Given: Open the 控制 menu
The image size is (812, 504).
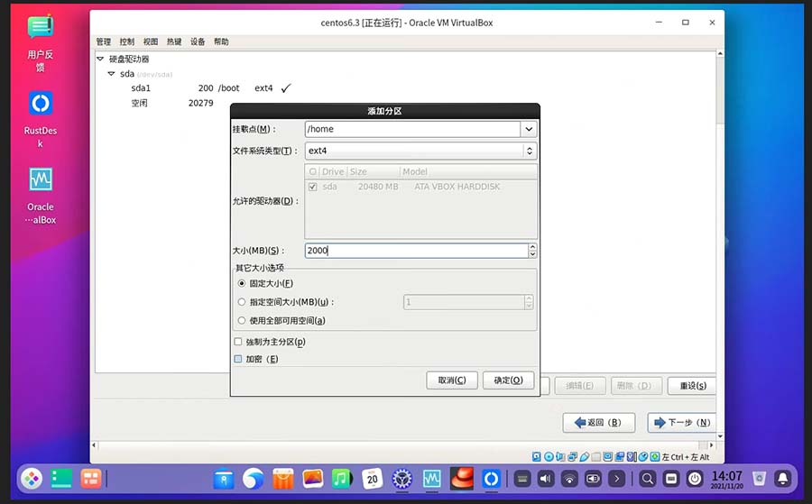Looking at the screenshot, I should click(127, 41).
